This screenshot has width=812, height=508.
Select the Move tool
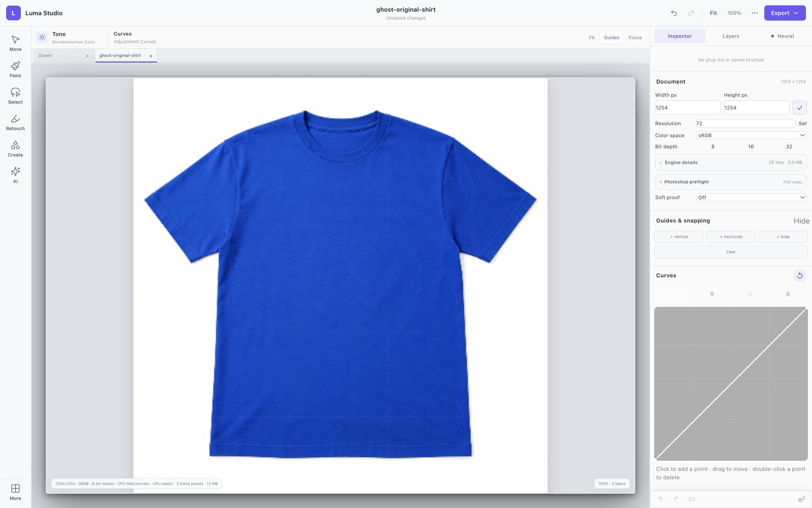click(15, 43)
